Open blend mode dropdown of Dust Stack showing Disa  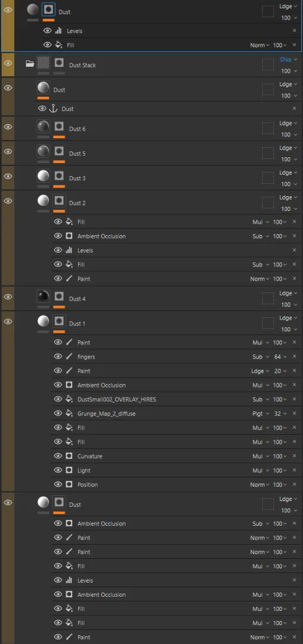click(x=288, y=60)
